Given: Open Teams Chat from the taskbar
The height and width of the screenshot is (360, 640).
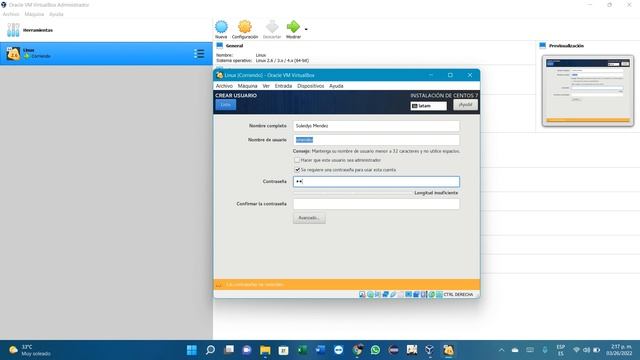Looking at the screenshot, I should pos(247,350).
